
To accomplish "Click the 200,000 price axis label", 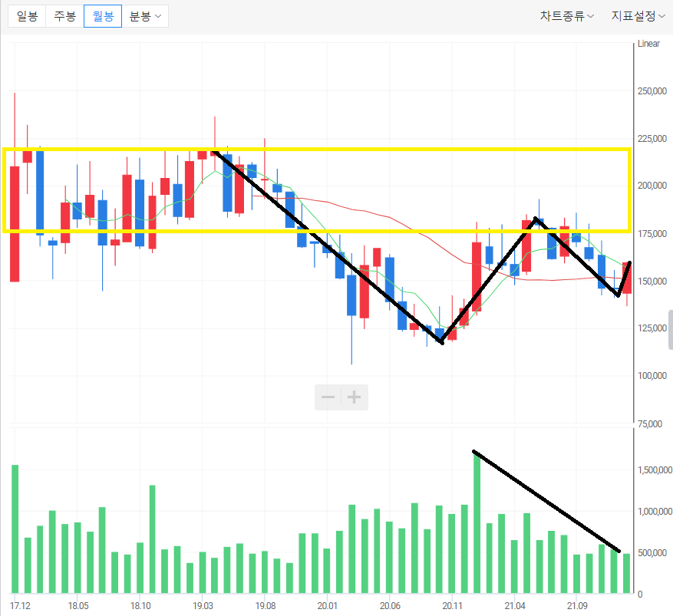I will (x=652, y=186).
